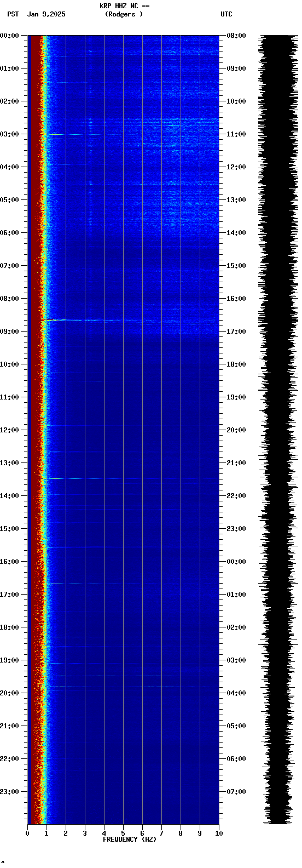The image size is (302, 868).
Task: Click the UTC time label '14:00'
Action: [236, 233]
